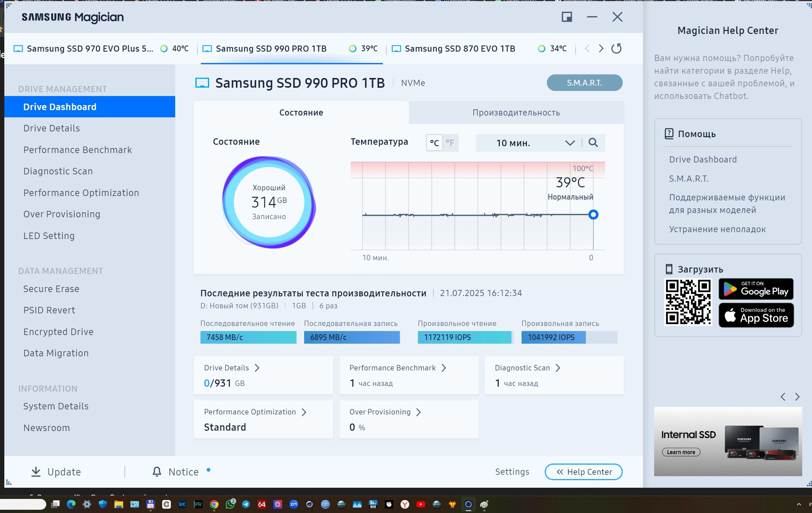The height and width of the screenshot is (513, 812).
Task: Show previous drives with left arrow
Action: point(587,48)
